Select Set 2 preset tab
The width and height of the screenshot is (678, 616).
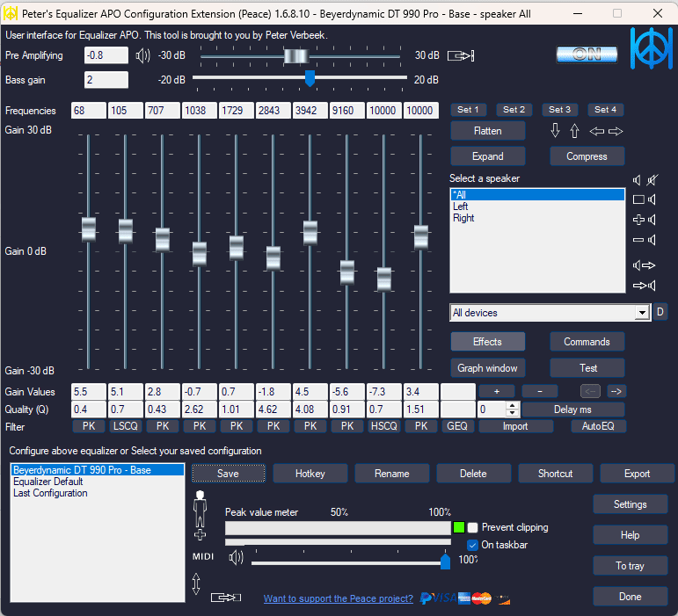(514, 110)
